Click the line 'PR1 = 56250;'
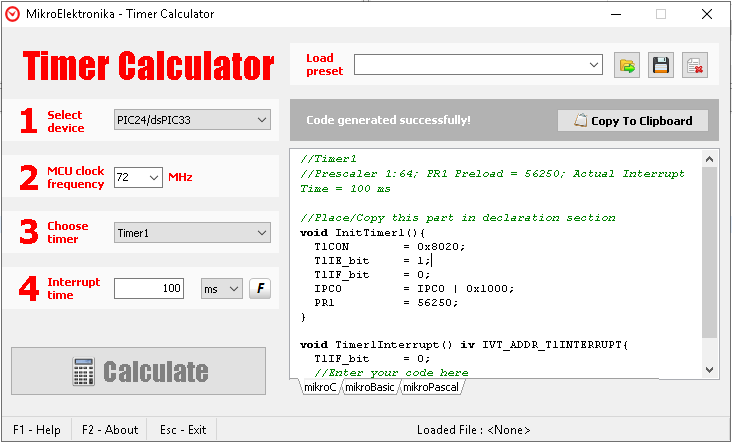Viewport: 732px width, 444px height. click(x=387, y=303)
